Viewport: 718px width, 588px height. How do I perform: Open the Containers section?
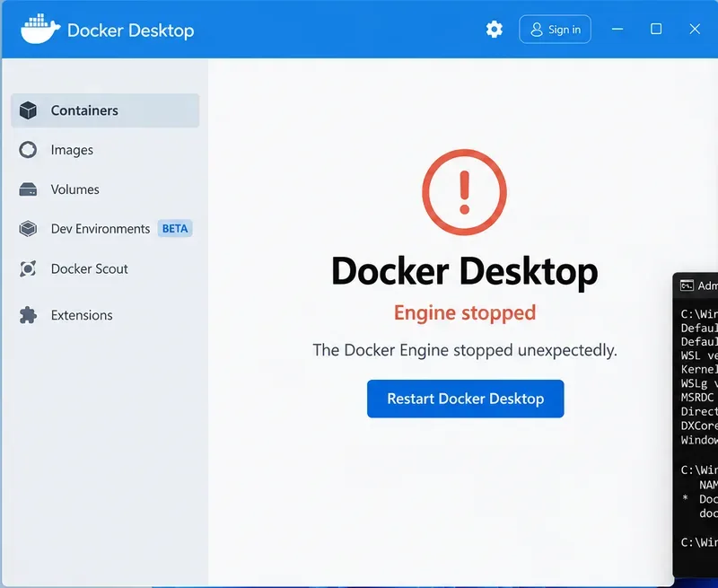coord(105,110)
